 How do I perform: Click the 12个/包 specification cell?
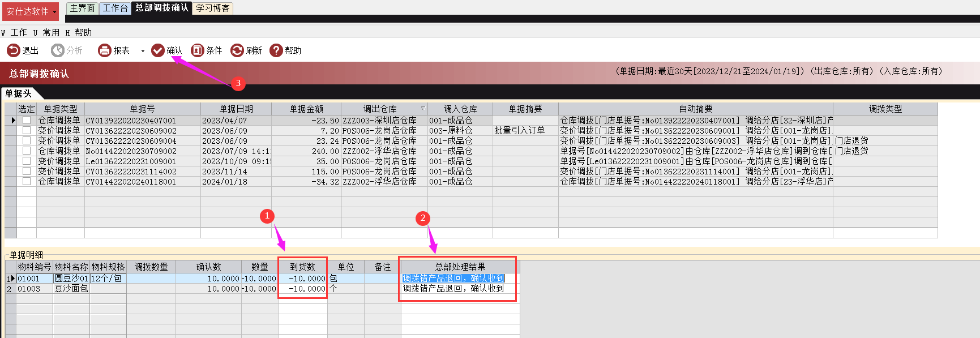[108, 279]
